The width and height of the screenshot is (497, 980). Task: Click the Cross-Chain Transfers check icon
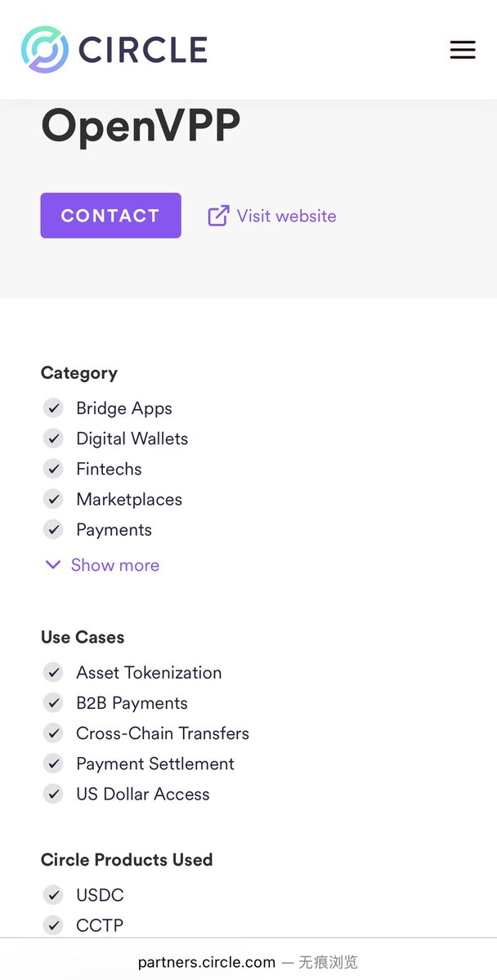tap(53, 733)
